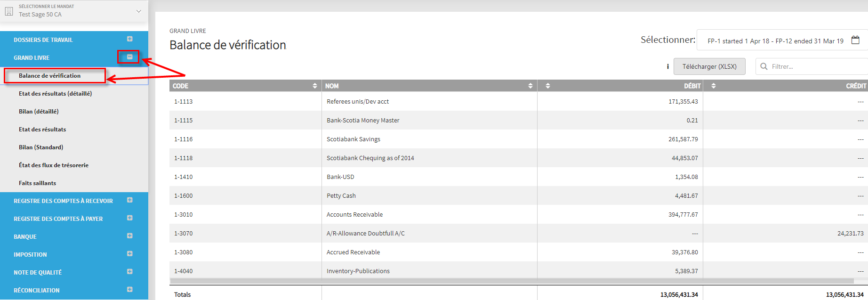Select Accounts Receivable account name

(x=354, y=214)
